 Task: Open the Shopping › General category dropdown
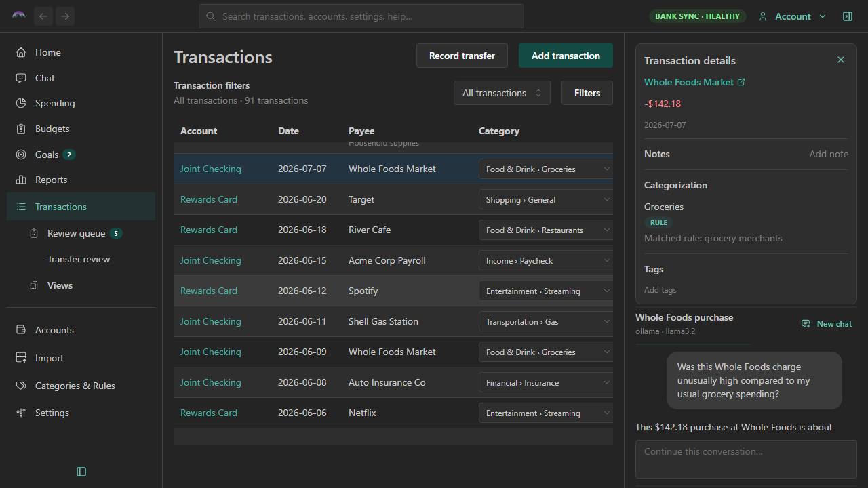pos(547,199)
